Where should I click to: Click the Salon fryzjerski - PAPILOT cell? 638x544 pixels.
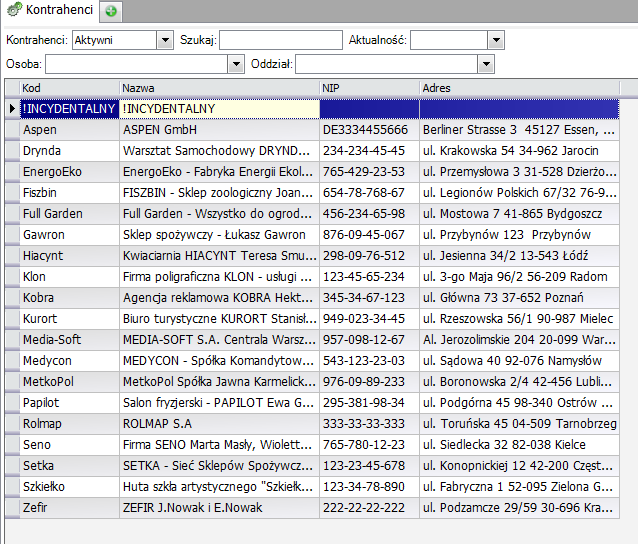click(x=219, y=403)
